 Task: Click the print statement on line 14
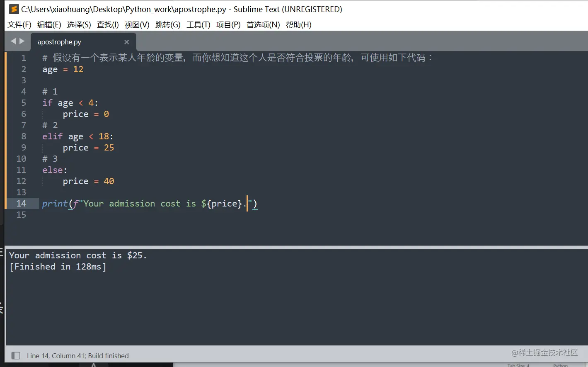point(150,204)
